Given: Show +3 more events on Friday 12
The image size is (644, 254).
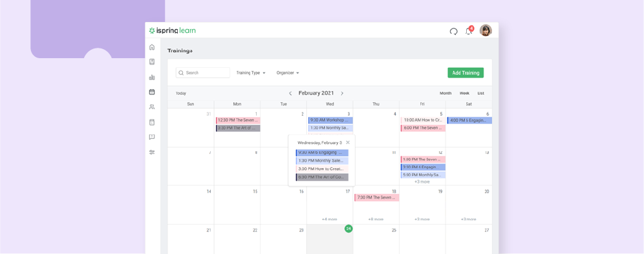Looking at the screenshot, I should point(422,182).
